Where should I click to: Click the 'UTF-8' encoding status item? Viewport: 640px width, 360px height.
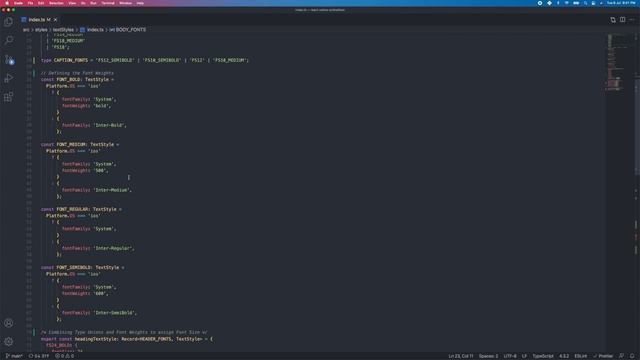coord(510,356)
